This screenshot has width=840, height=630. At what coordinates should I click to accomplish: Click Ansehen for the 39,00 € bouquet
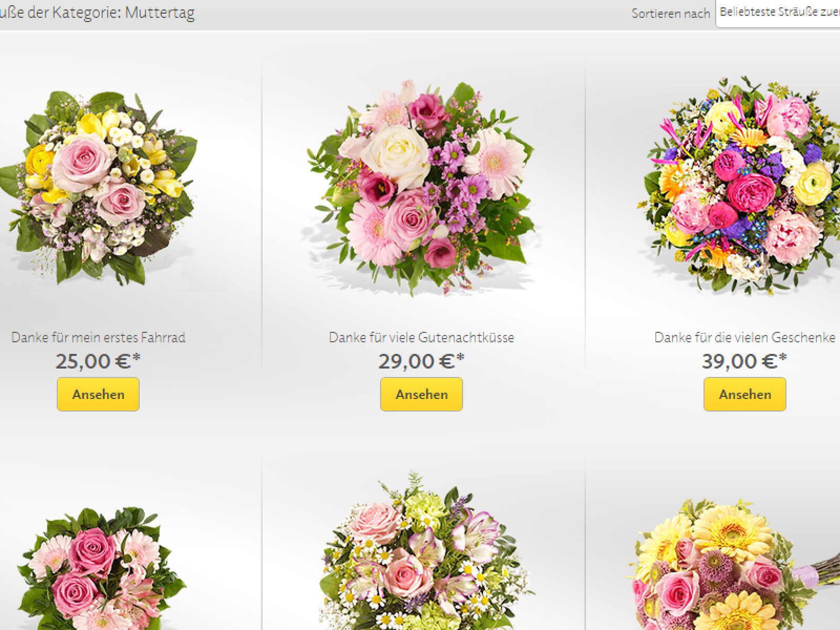pos(745,394)
